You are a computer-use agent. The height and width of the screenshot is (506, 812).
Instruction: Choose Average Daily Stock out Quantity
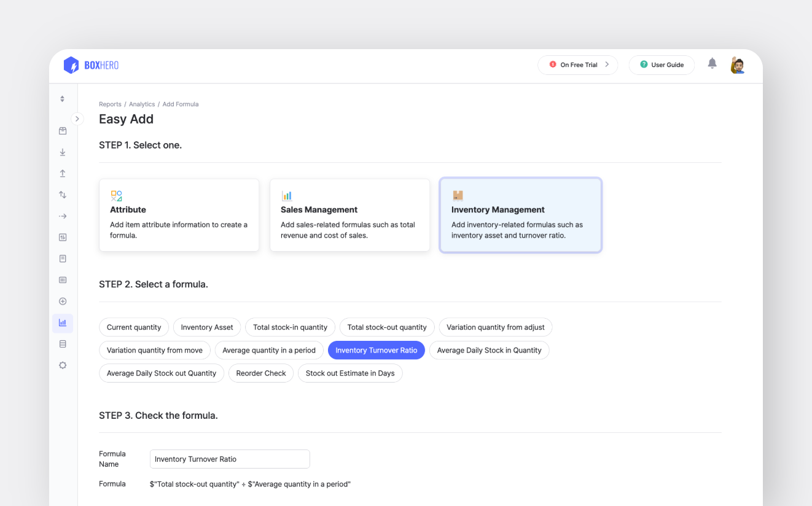pos(162,373)
